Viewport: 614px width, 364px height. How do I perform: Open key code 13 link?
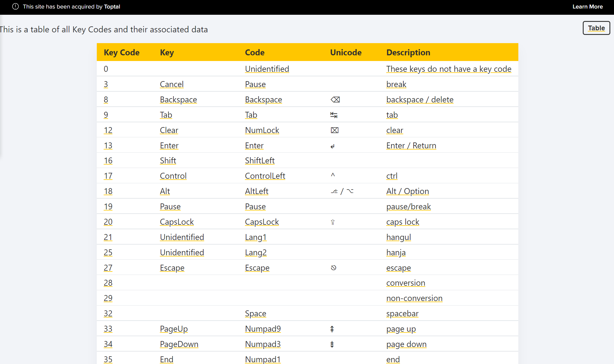tap(108, 146)
